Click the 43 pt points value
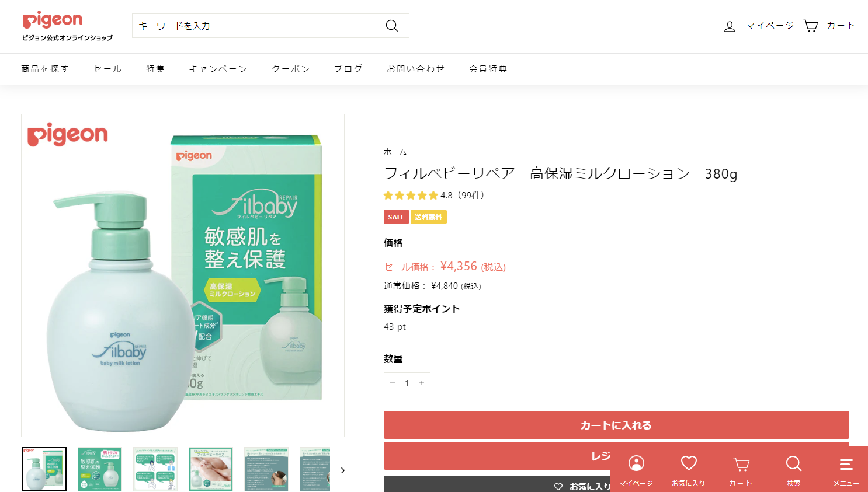Screen dimensions: 868x492 click(395, 327)
